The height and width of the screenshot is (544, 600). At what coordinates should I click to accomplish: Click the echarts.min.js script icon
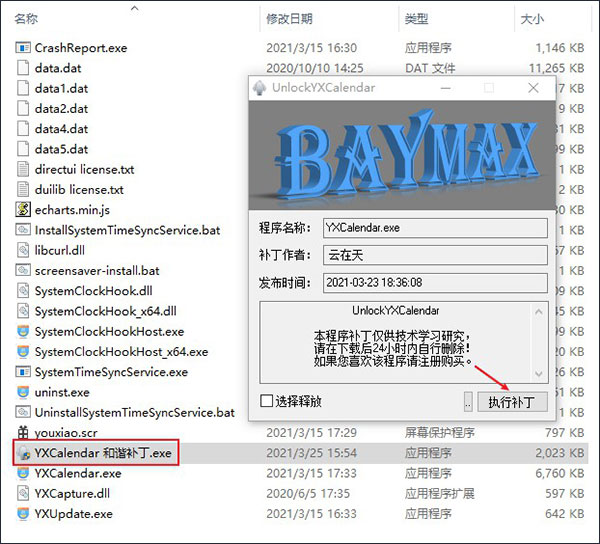click(x=23, y=210)
